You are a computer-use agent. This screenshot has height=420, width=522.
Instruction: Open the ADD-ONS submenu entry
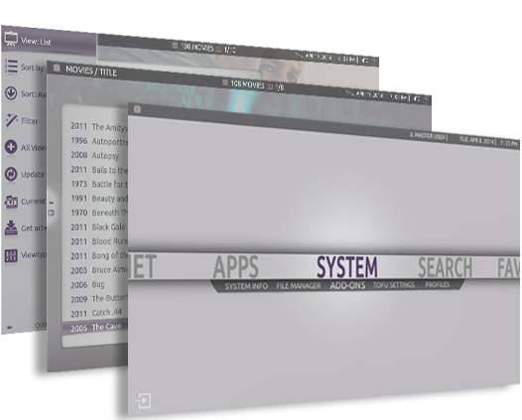347,285
